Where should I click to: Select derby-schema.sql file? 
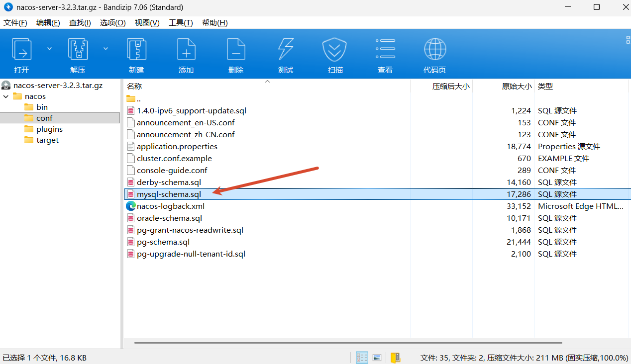169,182
